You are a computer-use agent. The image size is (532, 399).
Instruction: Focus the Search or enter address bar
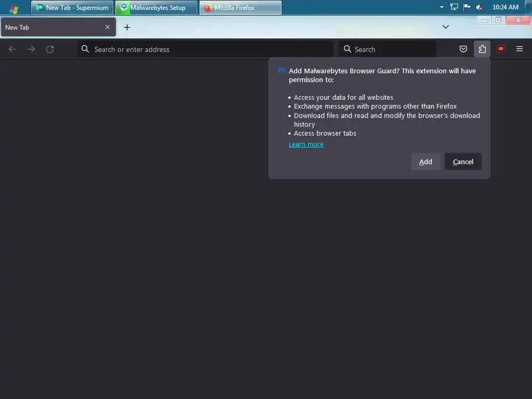point(205,49)
